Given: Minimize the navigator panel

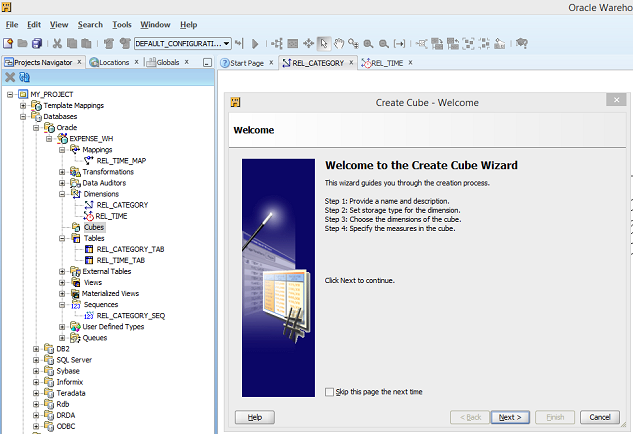Looking at the screenshot, I should coord(208,63).
